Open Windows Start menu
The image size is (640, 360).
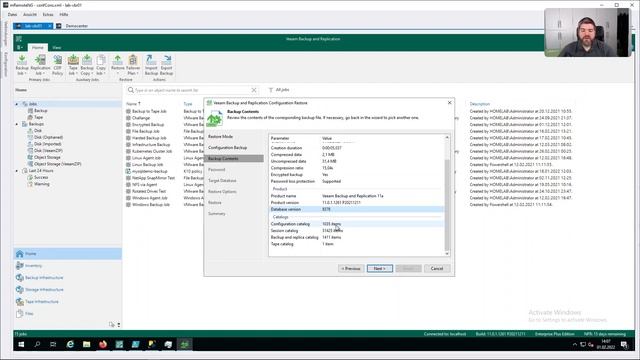[21, 344]
